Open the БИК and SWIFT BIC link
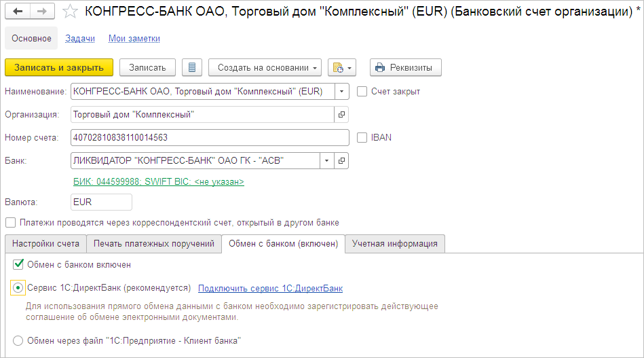Image resolution: width=644 pixels, height=358 pixels. point(159,181)
